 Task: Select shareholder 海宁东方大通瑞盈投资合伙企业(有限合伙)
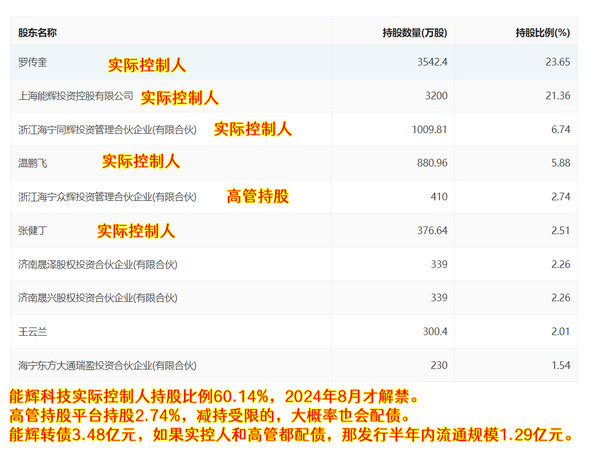pos(107,365)
